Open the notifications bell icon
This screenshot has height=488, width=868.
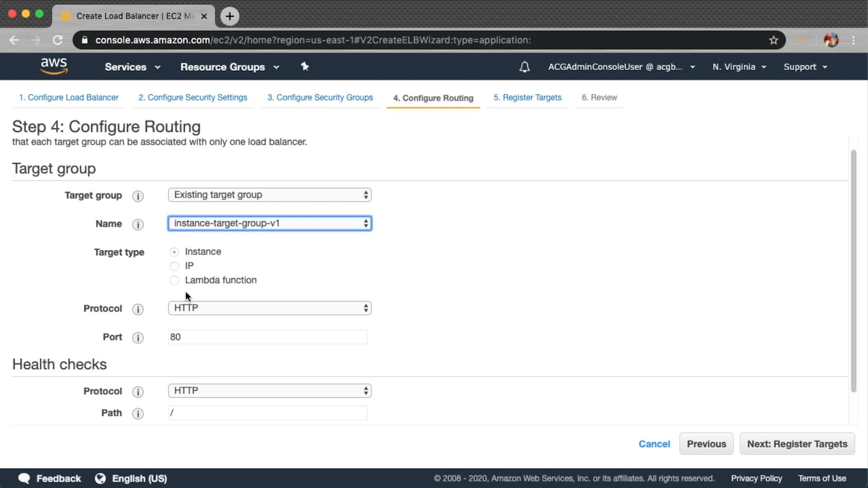(x=524, y=67)
